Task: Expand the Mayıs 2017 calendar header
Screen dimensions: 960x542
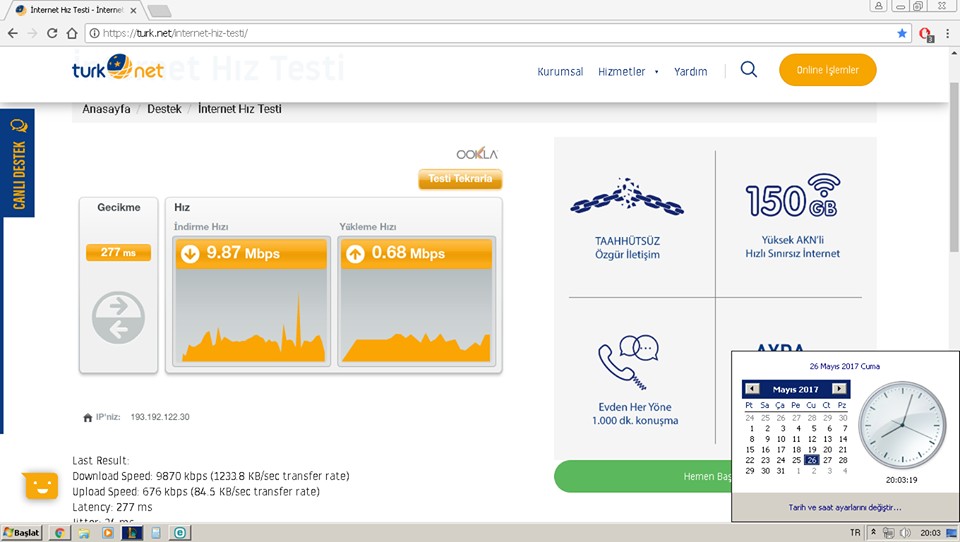Action: click(795, 389)
